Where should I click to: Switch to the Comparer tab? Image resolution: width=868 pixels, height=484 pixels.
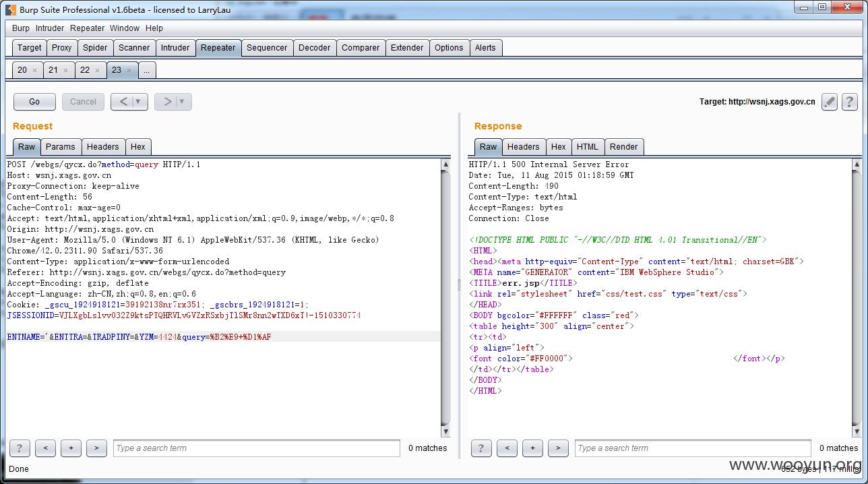pos(361,48)
